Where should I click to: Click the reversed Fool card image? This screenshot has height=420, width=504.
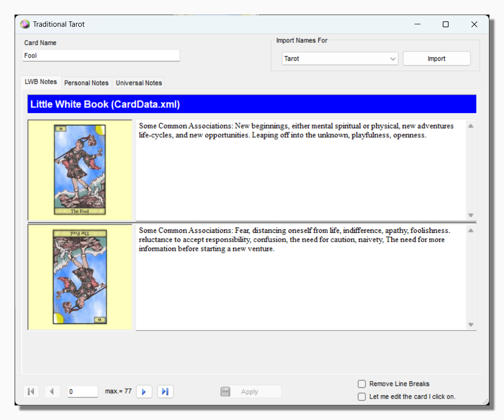(80, 277)
